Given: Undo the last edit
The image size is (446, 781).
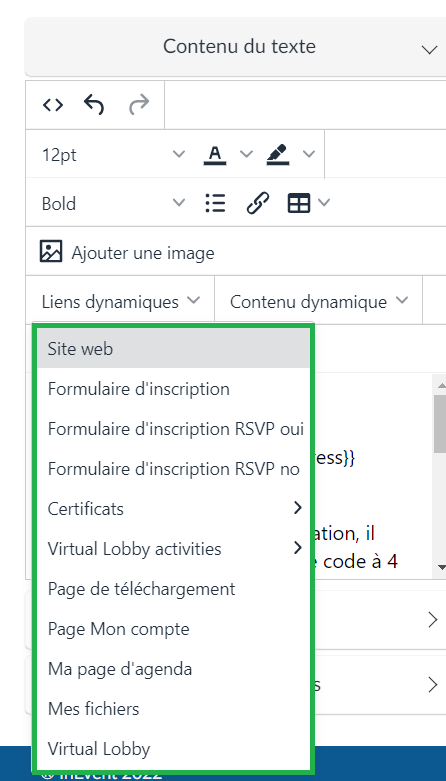Looking at the screenshot, I should pos(94,105).
